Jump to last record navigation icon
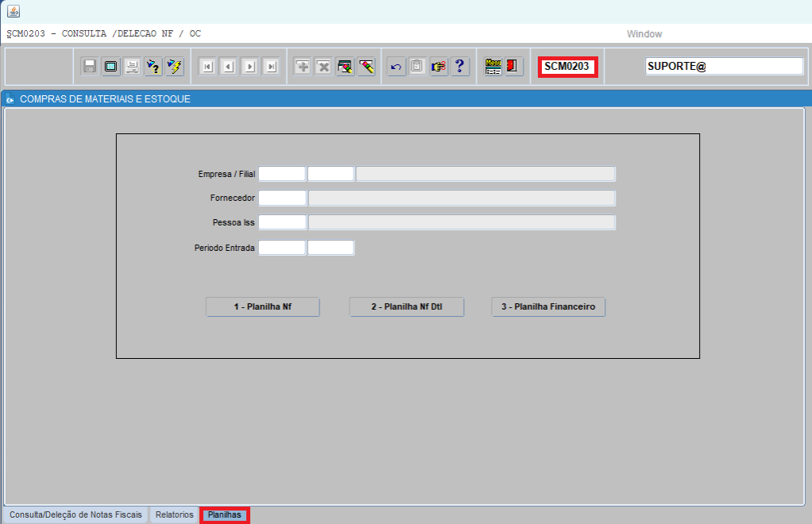812x524 pixels. (271, 67)
